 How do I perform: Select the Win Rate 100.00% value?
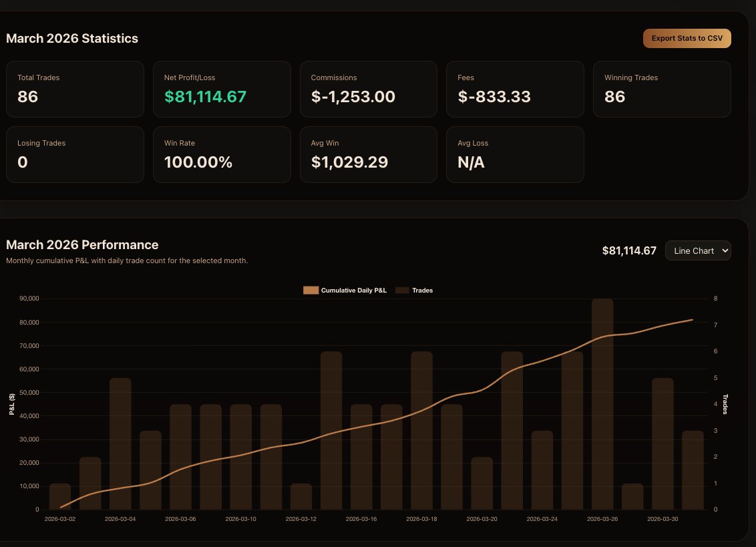[x=198, y=162]
